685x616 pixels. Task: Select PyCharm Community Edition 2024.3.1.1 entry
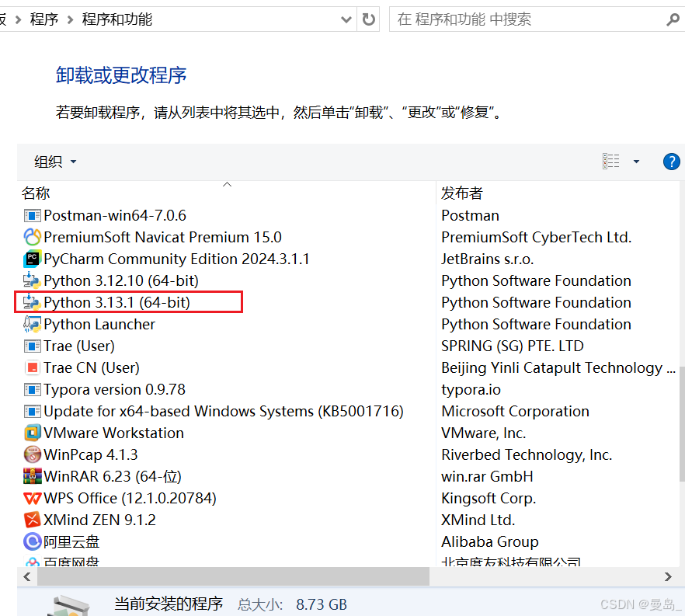[176, 259]
